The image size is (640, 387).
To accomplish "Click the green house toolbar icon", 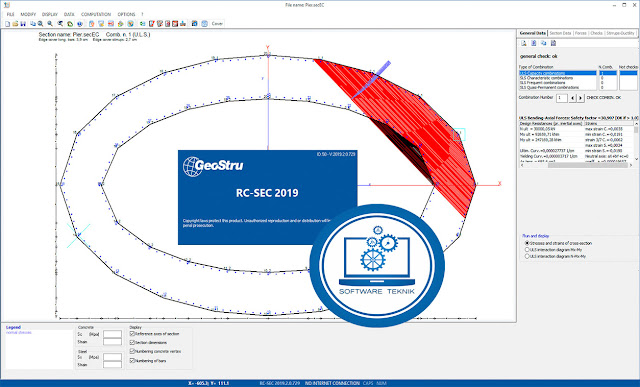I will tap(70, 24).
